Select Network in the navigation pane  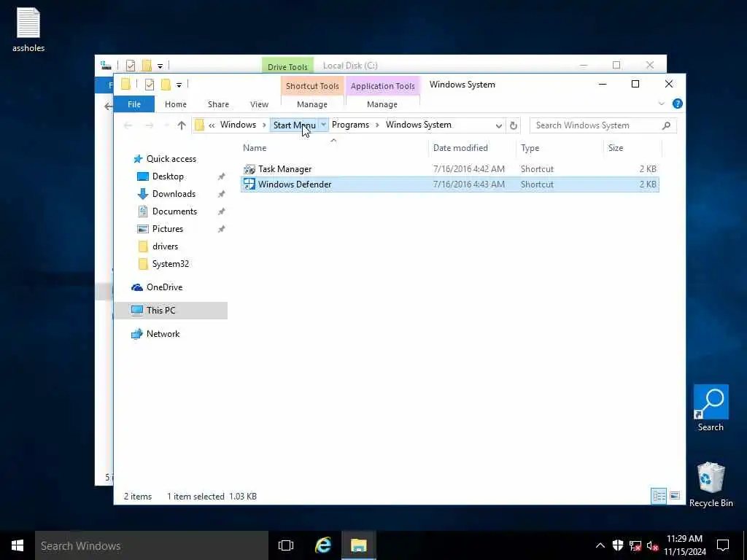pos(163,334)
